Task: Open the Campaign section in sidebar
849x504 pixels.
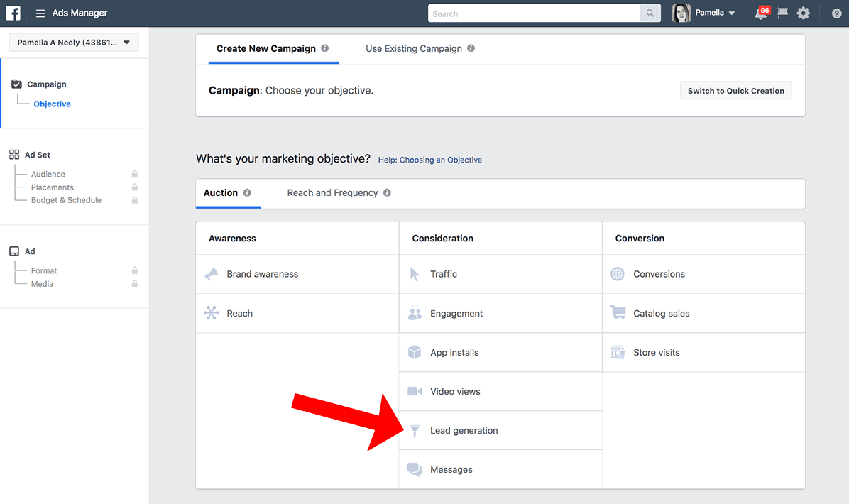Action: click(47, 84)
